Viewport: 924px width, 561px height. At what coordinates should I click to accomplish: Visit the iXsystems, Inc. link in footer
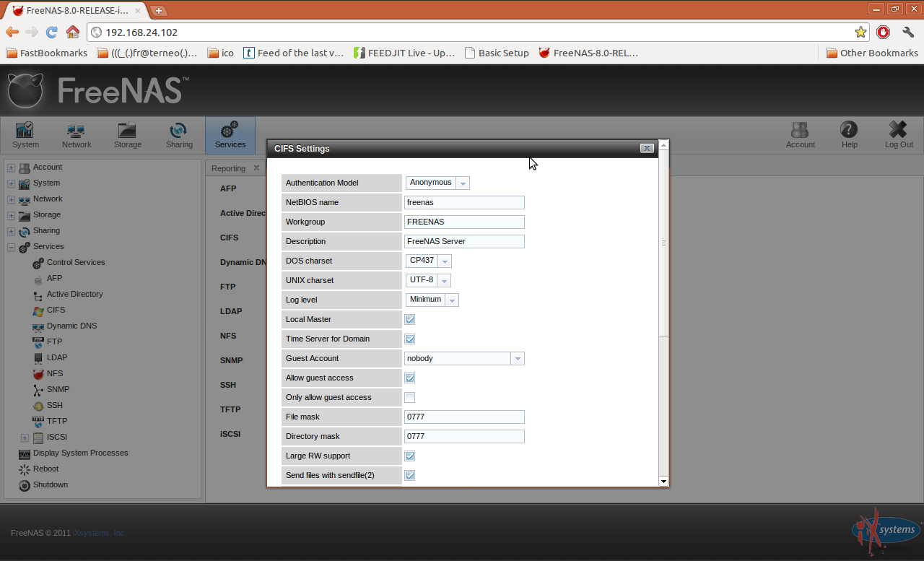click(99, 533)
